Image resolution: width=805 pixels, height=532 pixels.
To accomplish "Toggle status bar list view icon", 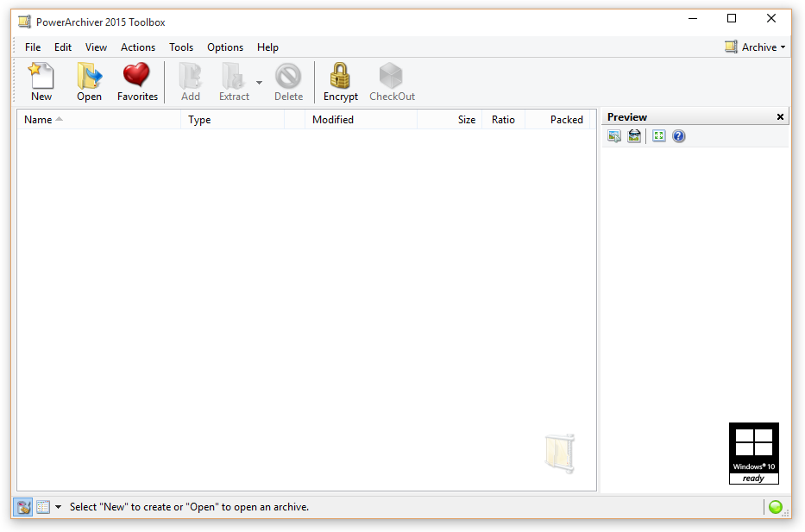I will (x=43, y=507).
